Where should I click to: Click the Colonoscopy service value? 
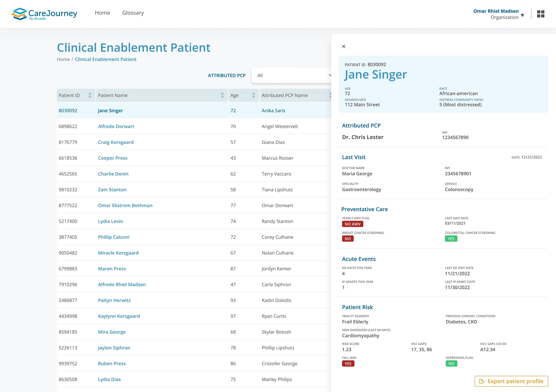coord(459,190)
